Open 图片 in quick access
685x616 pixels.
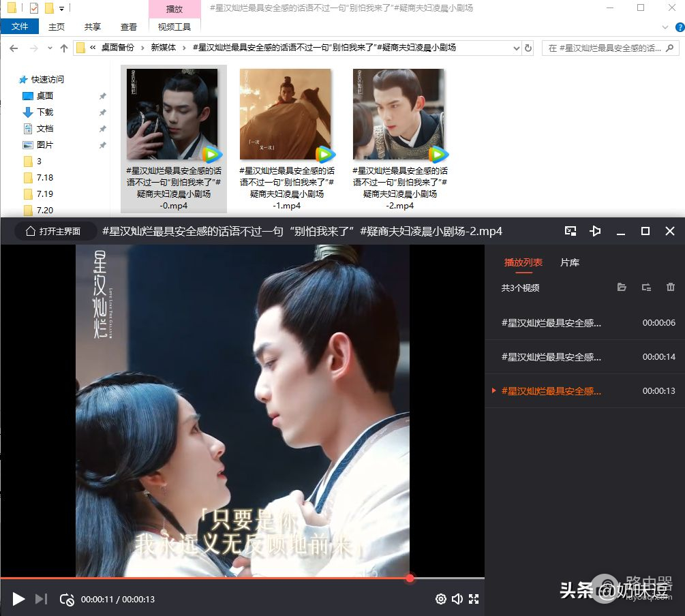pos(38,144)
